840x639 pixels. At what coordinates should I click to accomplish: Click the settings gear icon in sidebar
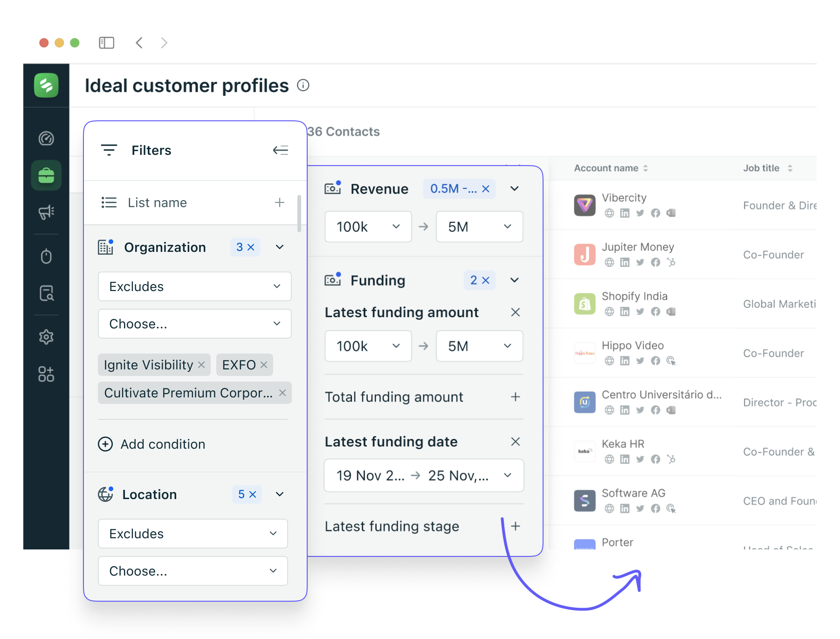click(46, 337)
